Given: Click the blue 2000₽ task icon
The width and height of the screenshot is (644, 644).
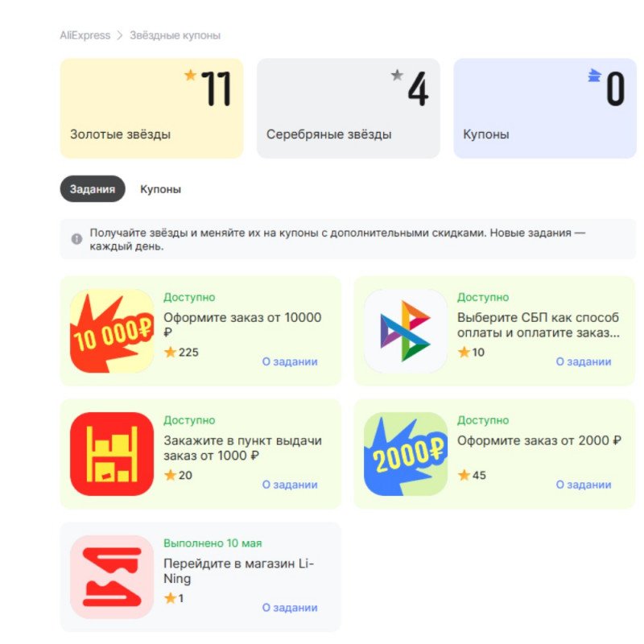Looking at the screenshot, I should click(406, 454).
